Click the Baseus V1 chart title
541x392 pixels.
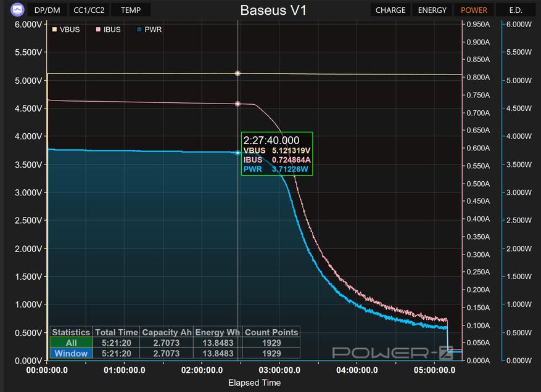coord(273,10)
